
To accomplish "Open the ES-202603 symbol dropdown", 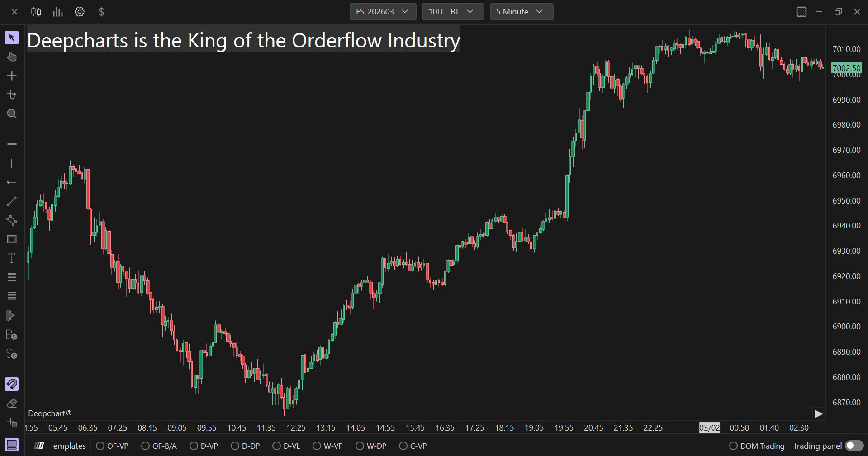I will (x=382, y=12).
